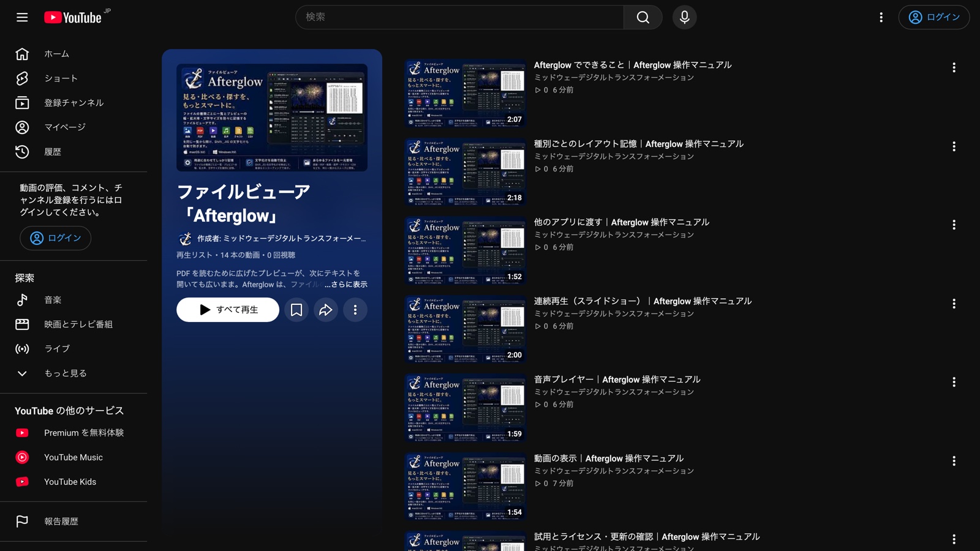Click Premium を無料体験
This screenshot has height=551, width=980.
(73, 433)
